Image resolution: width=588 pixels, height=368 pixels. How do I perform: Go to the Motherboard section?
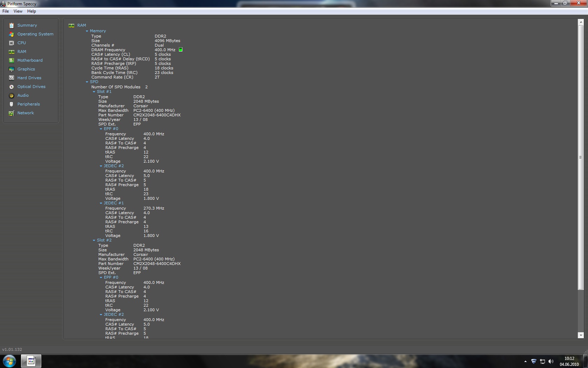coord(30,60)
